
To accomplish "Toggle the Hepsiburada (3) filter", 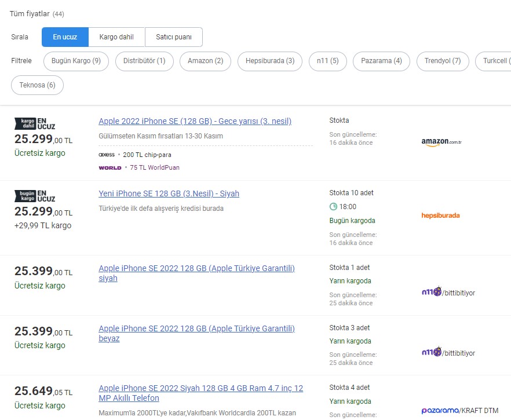I will pos(270,61).
